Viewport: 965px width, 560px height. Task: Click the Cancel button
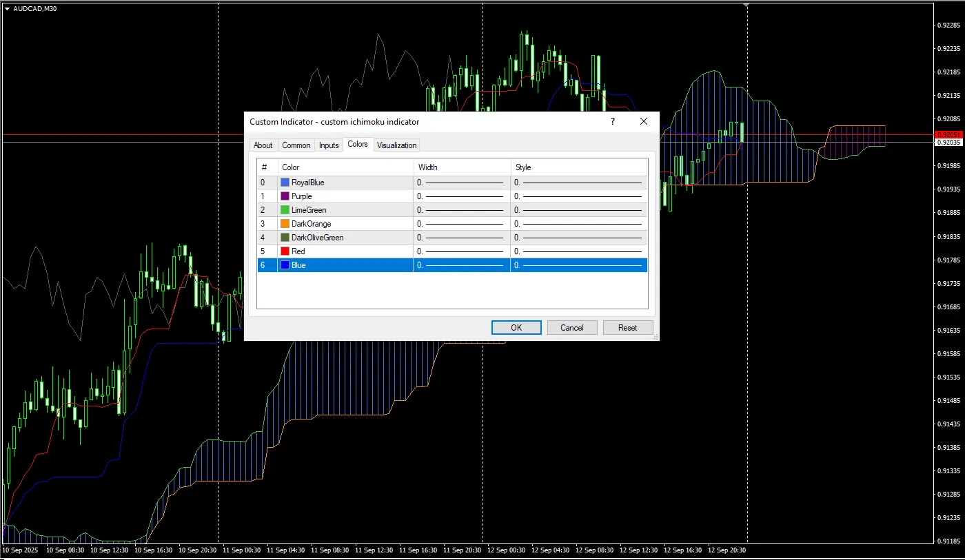[x=571, y=328]
